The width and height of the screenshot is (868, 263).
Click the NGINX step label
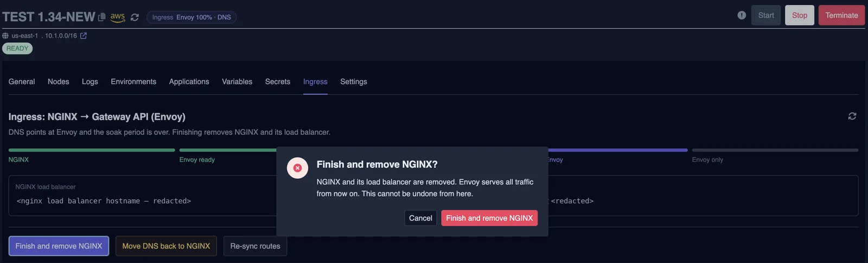[x=18, y=160]
